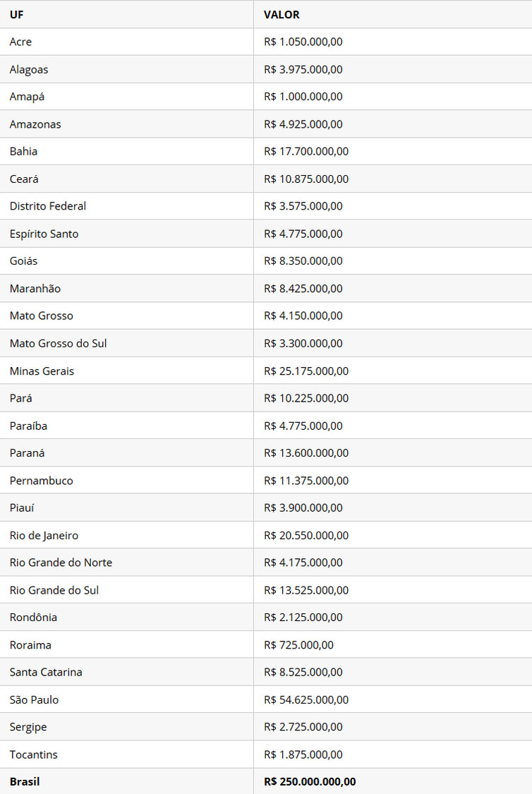Click the Distrito Federal cell
The width and height of the screenshot is (532, 794).
click(x=48, y=206)
